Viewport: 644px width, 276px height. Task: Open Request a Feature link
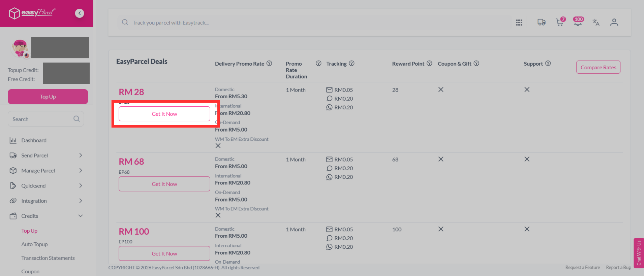(583, 268)
